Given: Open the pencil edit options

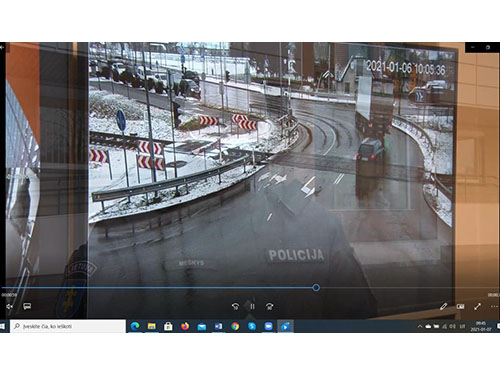Looking at the screenshot, I should tap(443, 306).
